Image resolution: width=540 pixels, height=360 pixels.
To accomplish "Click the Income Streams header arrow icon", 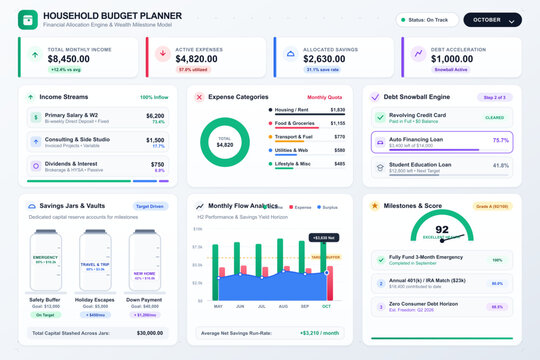I will pos(31,97).
